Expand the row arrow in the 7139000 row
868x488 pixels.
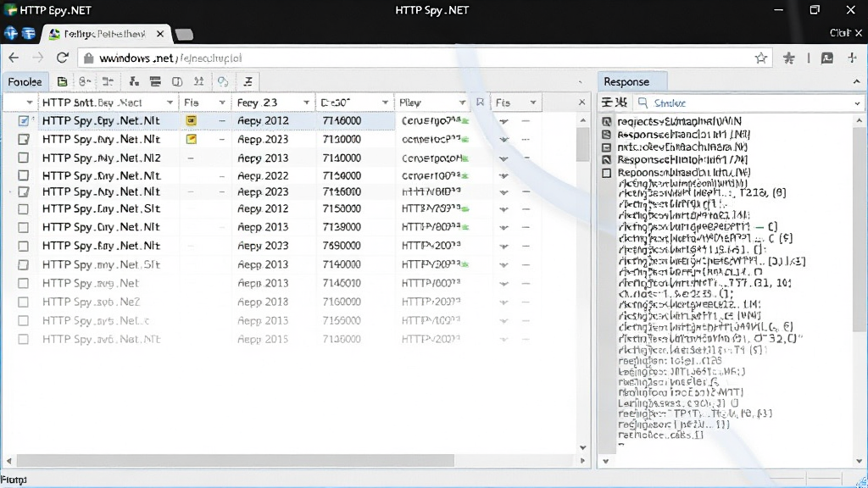[504, 227]
